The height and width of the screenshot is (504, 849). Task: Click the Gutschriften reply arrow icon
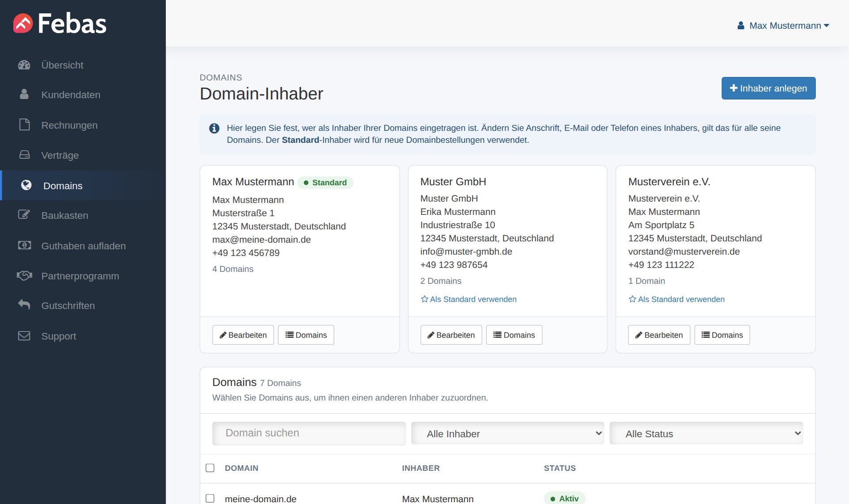(24, 305)
